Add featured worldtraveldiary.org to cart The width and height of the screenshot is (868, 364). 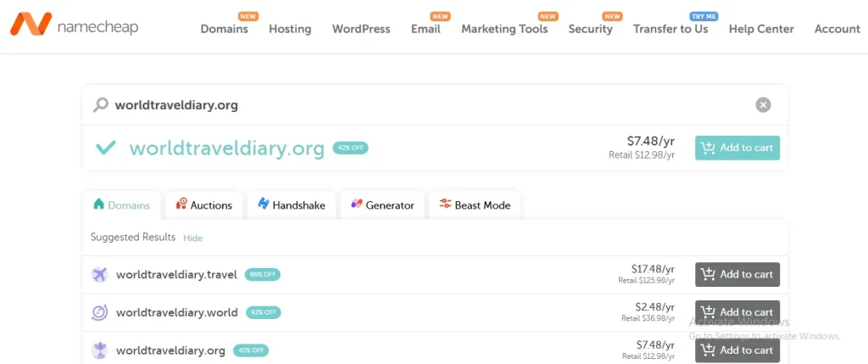click(737, 148)
